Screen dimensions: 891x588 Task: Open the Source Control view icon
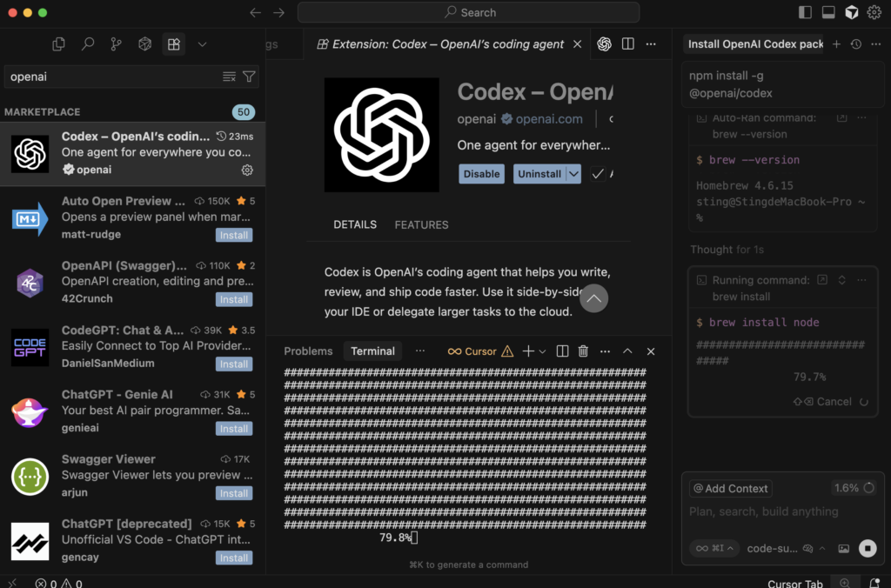(x=116, y=44)
